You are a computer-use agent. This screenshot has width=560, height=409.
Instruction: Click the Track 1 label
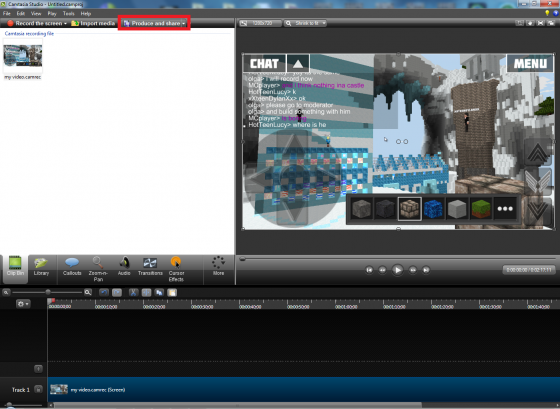pos(21,390)
